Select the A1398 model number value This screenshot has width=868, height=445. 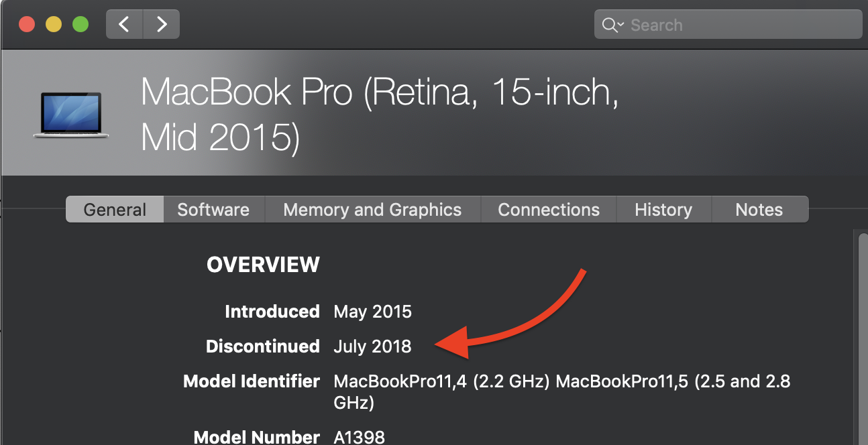click(360, 438)
